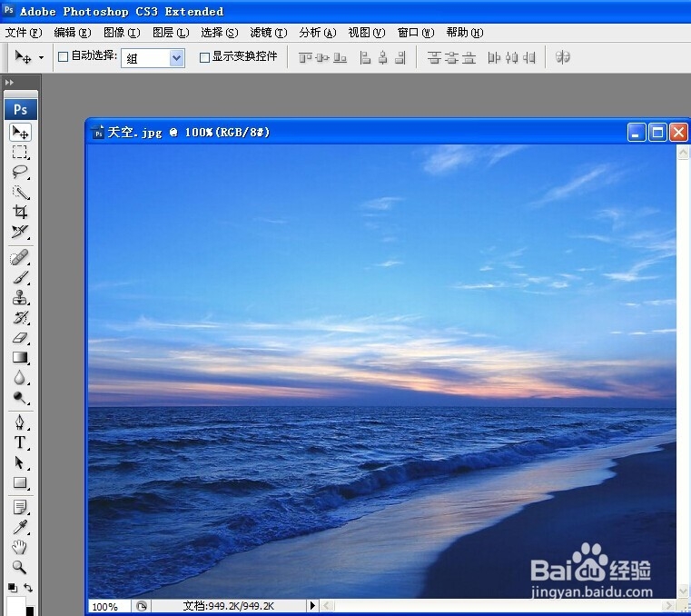Click the align right edges icon
This screenshot has width=691, height=616.
(x=400, y=57)
